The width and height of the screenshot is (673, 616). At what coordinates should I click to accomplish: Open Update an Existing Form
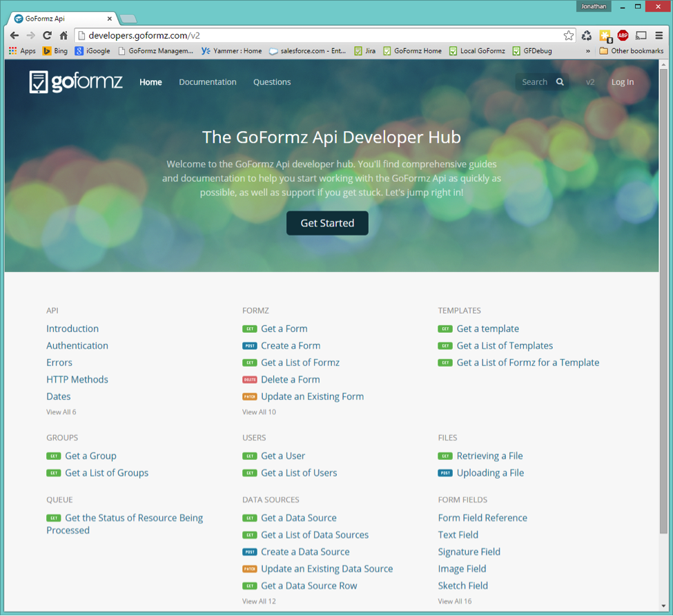coord(313,396)
